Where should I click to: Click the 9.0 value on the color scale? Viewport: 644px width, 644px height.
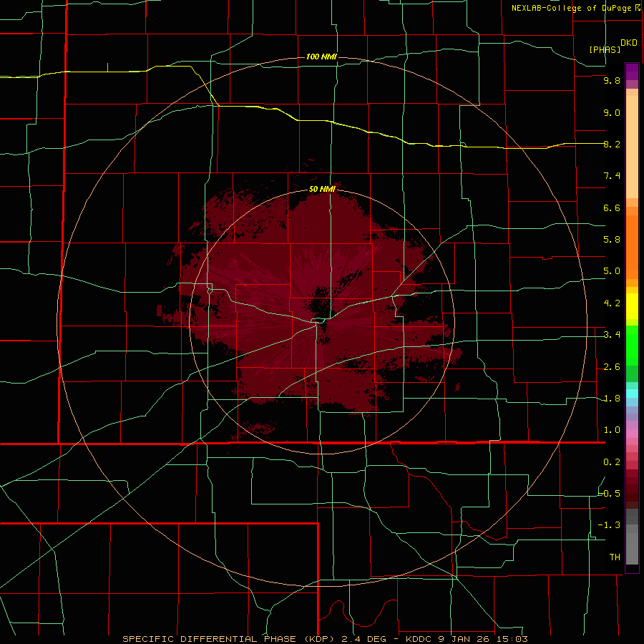(612, 112)
